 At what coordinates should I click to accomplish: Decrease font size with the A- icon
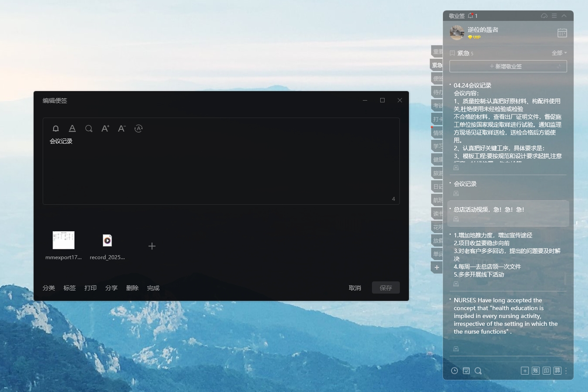[122, 128]
